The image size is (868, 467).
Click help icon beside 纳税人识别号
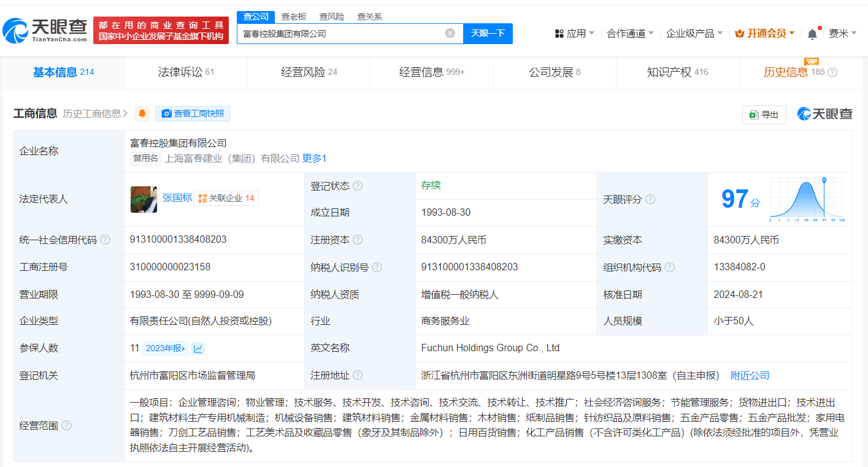377,267
